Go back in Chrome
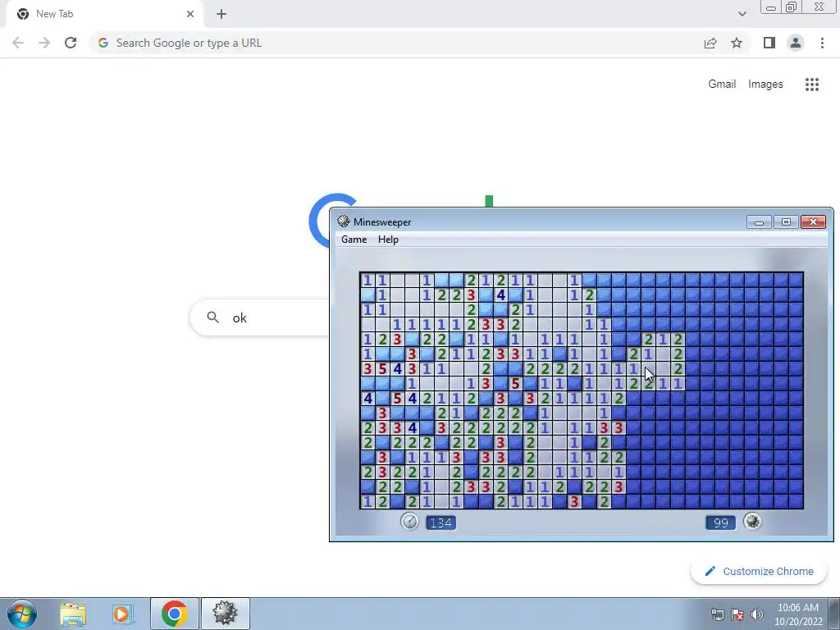Image resolution: width=840 pixels, height=630 pixels. tap(18, 43)
